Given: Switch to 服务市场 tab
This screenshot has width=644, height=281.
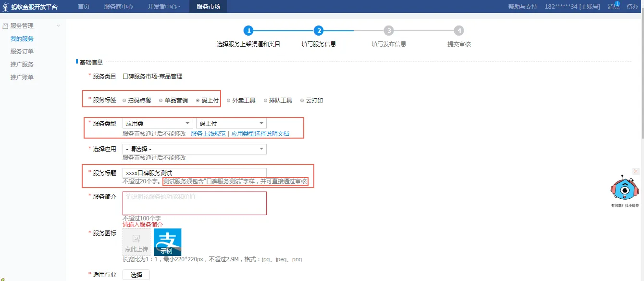Looking at the screenshot, I should pyautogui.click(x=208, y=7).
